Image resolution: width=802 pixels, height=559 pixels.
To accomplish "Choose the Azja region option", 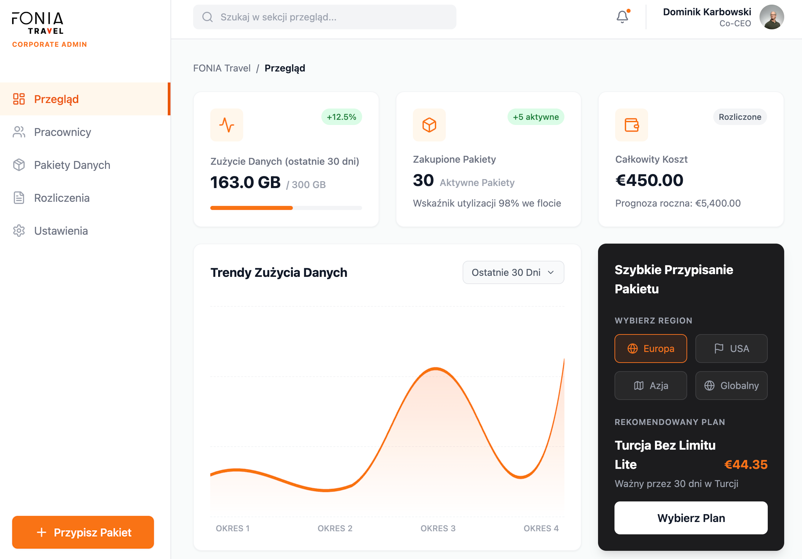I will [650, 386].
